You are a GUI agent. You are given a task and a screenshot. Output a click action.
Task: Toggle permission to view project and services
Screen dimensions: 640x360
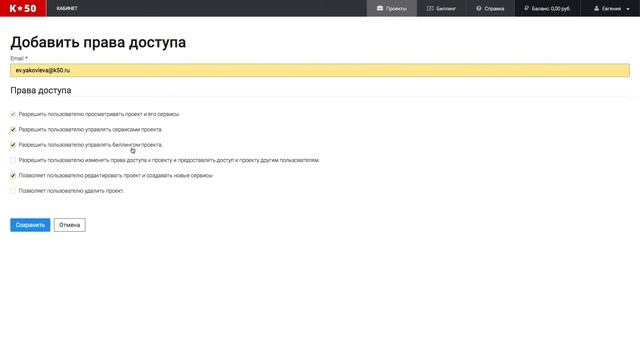coord(13,114)
